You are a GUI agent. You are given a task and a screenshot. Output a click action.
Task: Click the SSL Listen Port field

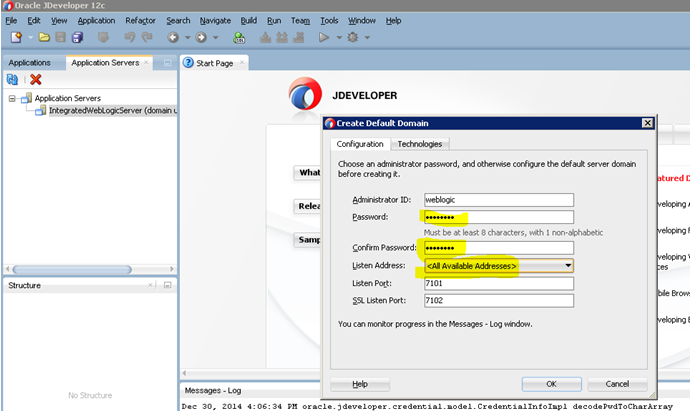[x=499, y=301]
